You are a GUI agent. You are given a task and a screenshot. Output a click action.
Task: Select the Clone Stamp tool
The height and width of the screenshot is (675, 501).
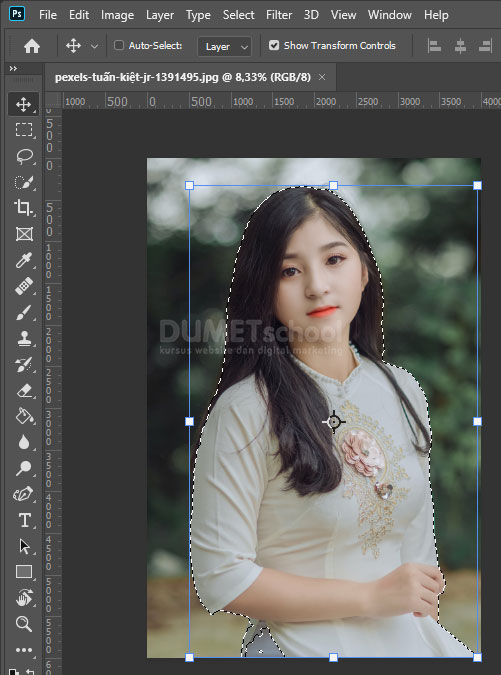point(24,338)
